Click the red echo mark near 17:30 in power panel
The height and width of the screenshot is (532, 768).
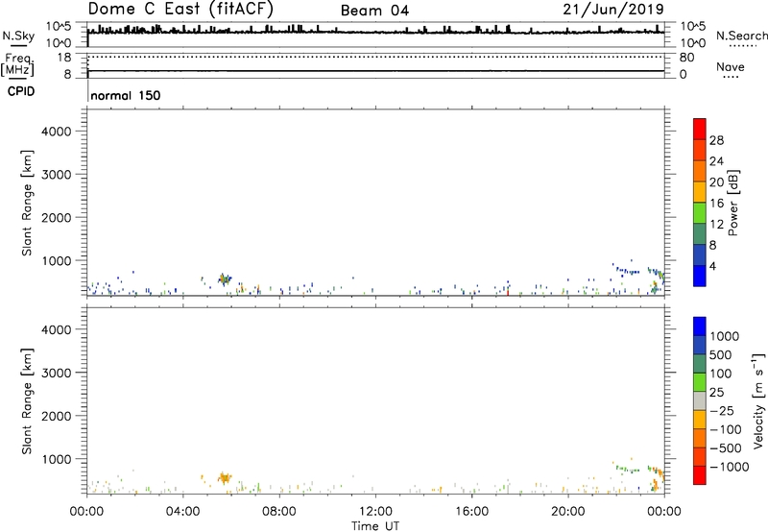(508, 293)
